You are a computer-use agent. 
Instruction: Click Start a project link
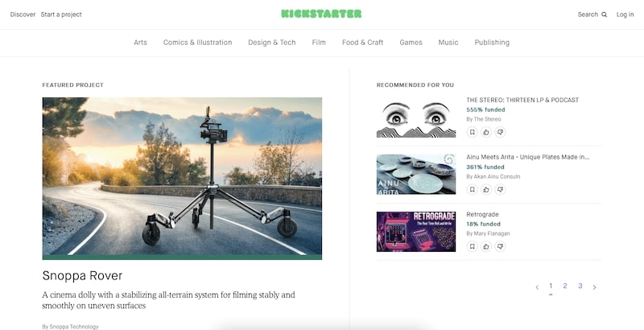click(61, 14)
